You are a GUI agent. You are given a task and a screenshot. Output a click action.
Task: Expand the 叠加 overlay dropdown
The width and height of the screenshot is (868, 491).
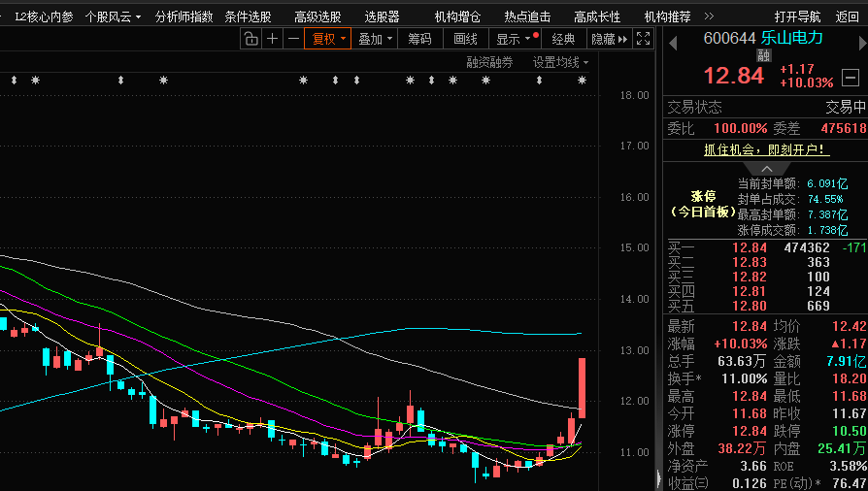375,39
